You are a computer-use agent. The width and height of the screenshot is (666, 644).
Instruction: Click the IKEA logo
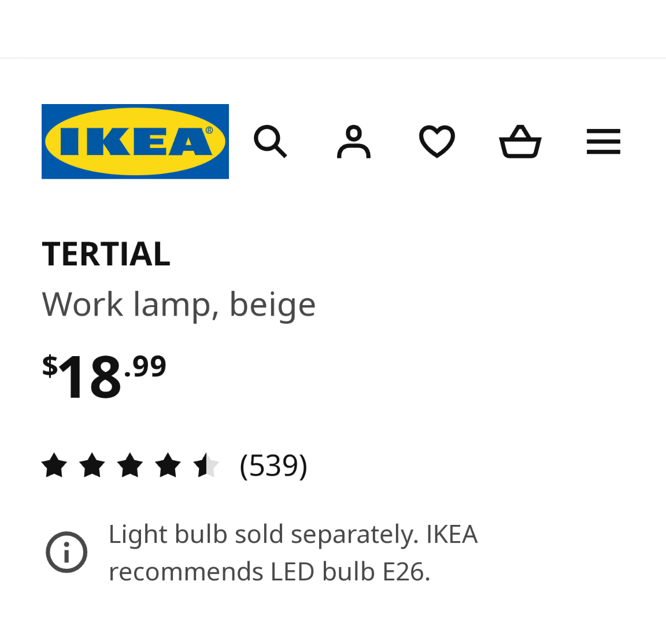135,142
